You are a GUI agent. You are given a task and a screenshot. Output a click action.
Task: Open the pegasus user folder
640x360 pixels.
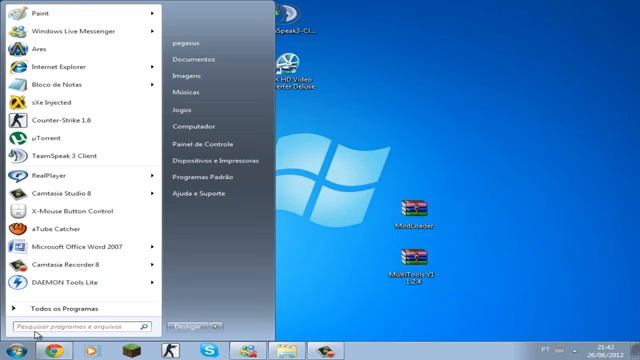pyautogui.click(x=186, y=43)
